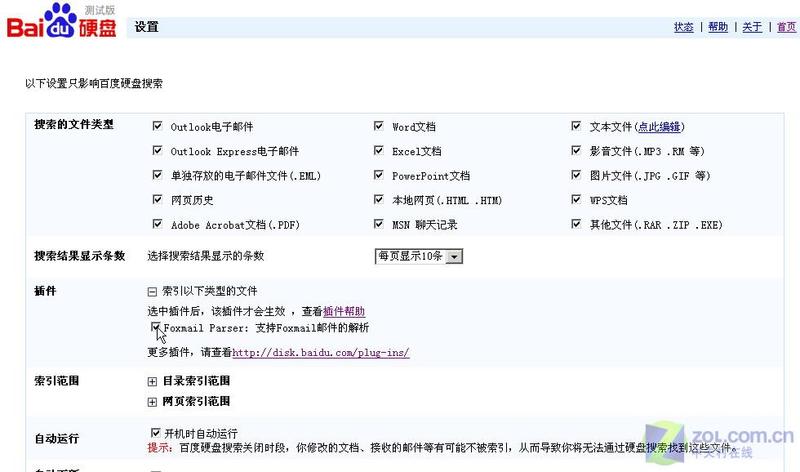Viewport: 800px width, 472px height.
Task: Collapse 索引以下类型的文件 section
Action: (152, 292)
